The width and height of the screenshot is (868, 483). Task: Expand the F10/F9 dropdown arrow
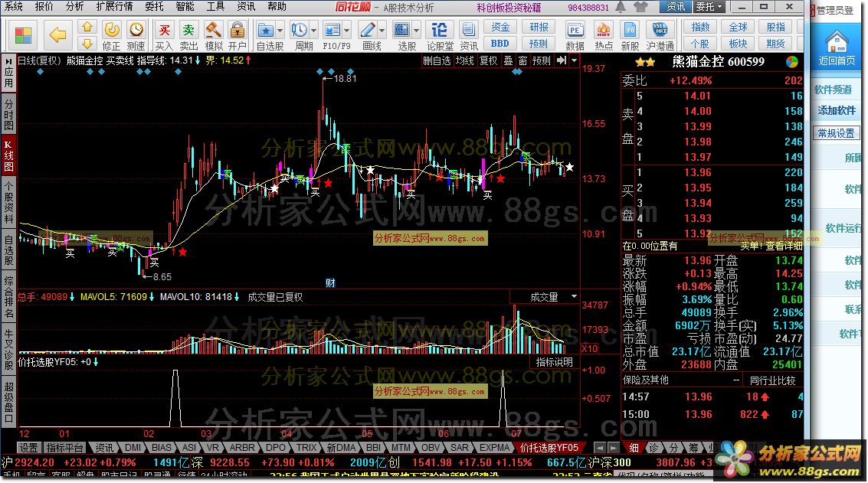click(347, 31)
